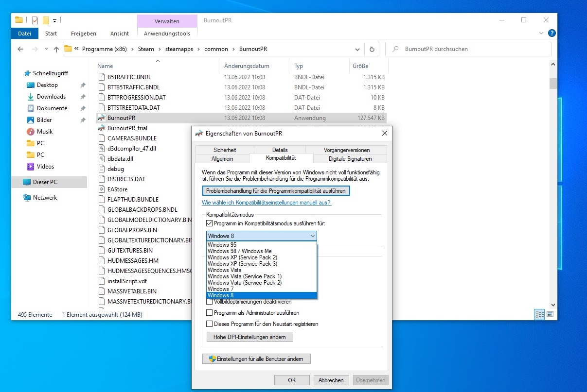Click the Videos icon in sidebar
The height and width of the screenshot is (392, 587).
click(x=31, y=167)
